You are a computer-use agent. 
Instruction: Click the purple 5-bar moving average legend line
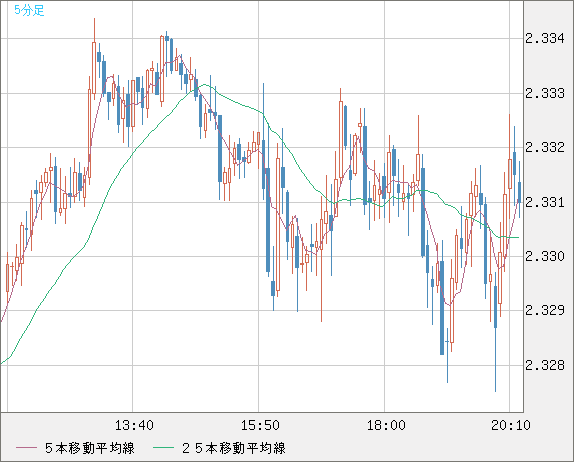26,448
